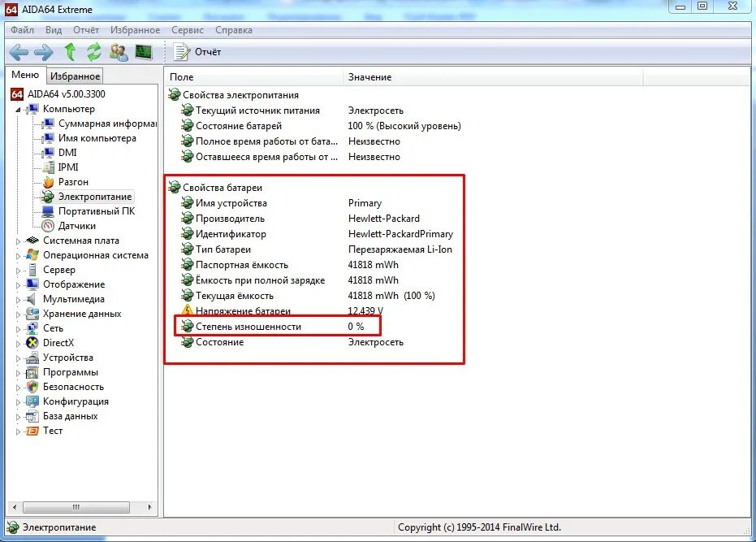Image resolution: width=756 pixels, height=542 pixels.
Task: Click the icon next to Свойства батареи
Action: point(174,187)
